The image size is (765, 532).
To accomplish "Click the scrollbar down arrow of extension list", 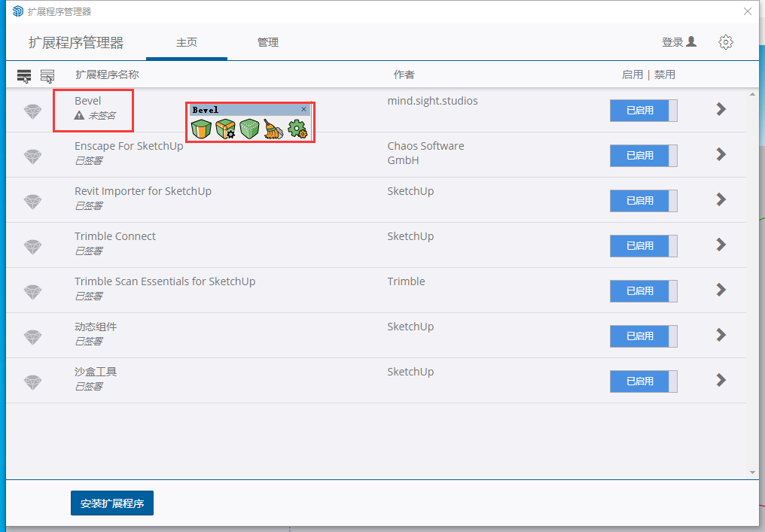I will click(752, 473).
